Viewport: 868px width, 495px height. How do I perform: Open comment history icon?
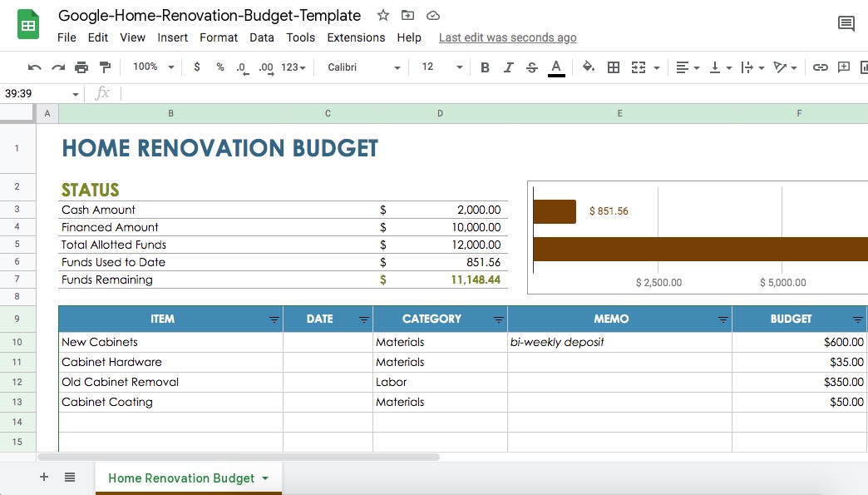click(x=846, y=24)
